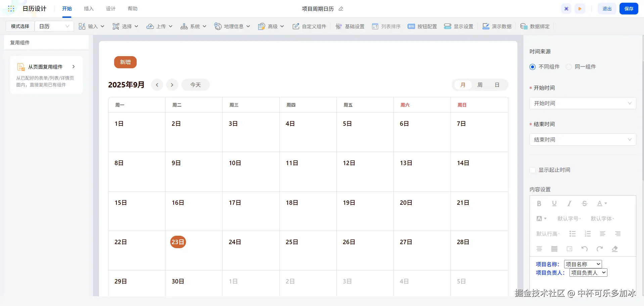Screen dimensions: 644x306
Task: Switch calendar to 月 month view
Action: pyautogui.click(x=463, y=85)
